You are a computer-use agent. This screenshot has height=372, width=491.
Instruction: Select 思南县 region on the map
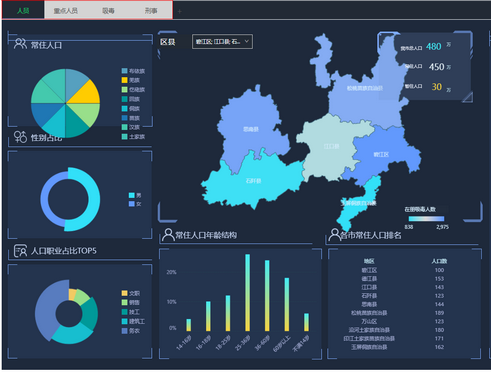pyautogui.click(x=251, y=129)
